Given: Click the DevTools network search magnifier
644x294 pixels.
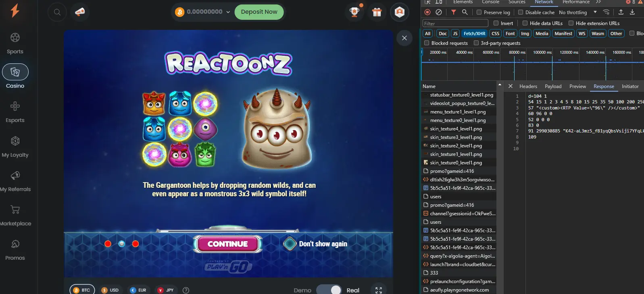Looking at the screenshot, I should (465, 12).
